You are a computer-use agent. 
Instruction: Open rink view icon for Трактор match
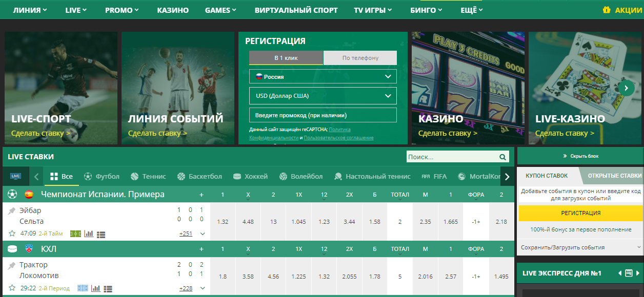tap(83, 288)
